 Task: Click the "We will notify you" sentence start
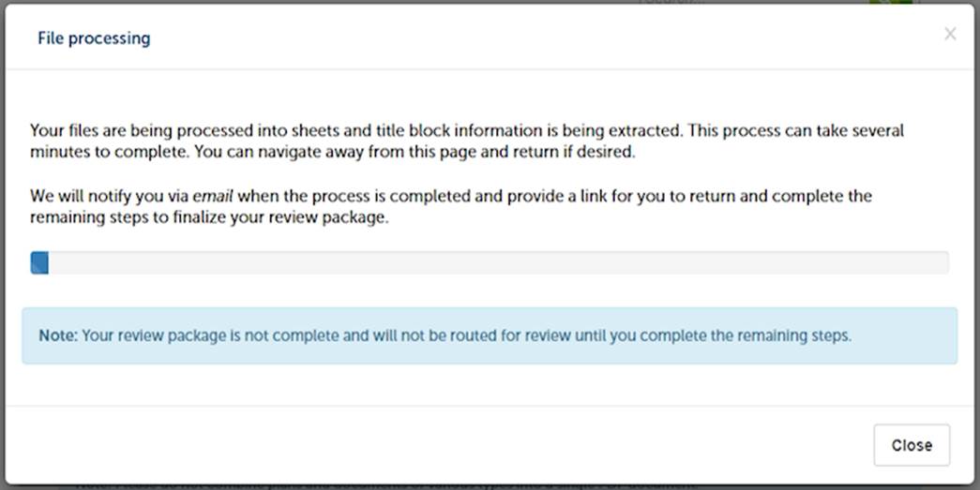89,197
